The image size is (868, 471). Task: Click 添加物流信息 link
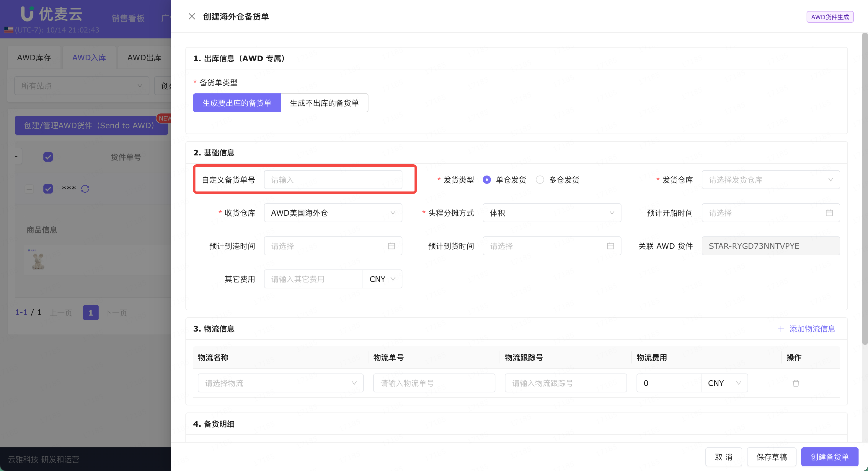(x=812, y=329)
